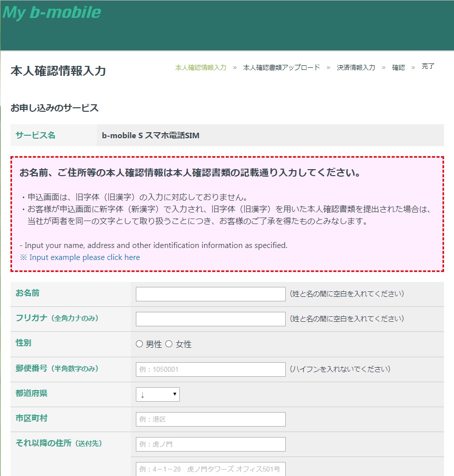Click the 性別 label
Viewport: 454px width, 476px height.
click(23, 343)
